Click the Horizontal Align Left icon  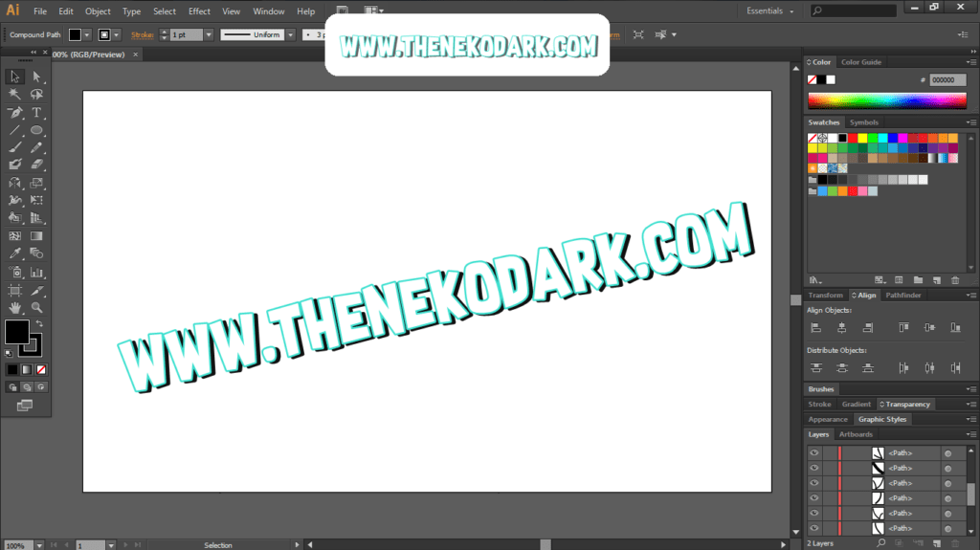click(816, 327)
